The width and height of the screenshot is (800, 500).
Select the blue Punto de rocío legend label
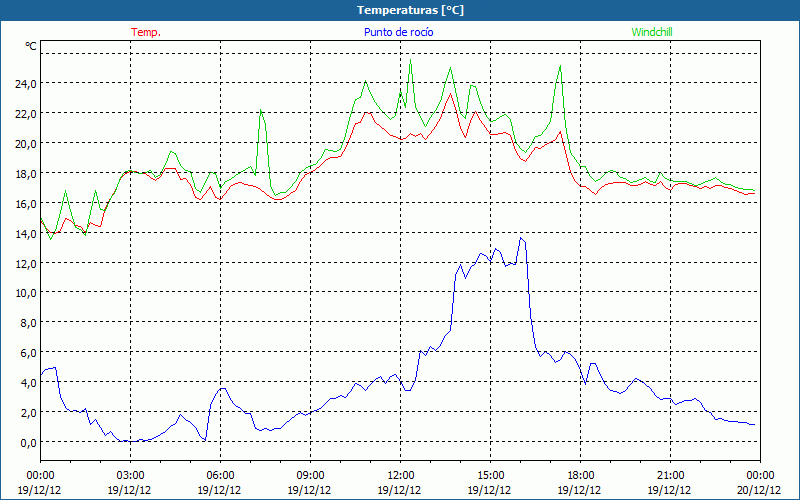(396, 32)
